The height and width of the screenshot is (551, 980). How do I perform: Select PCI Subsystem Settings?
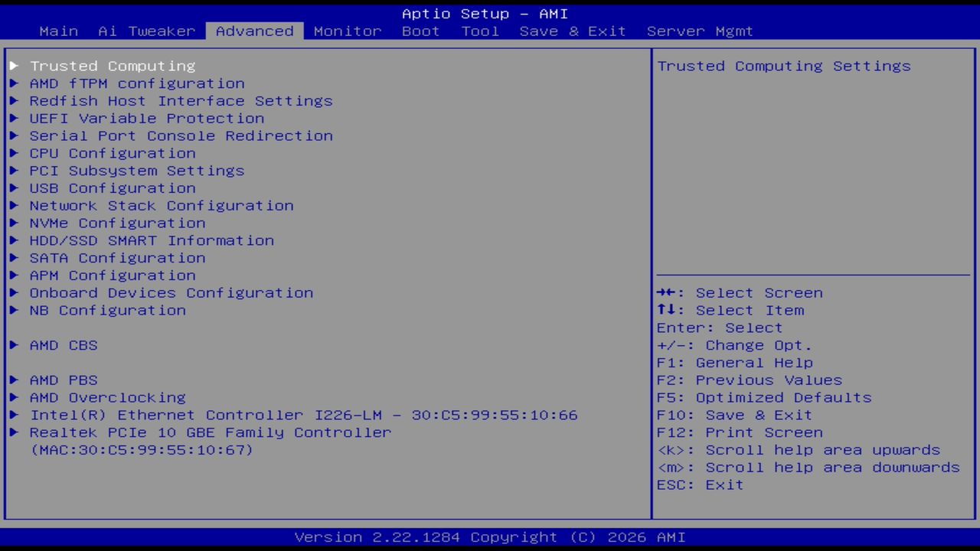(x=137, y=171)
